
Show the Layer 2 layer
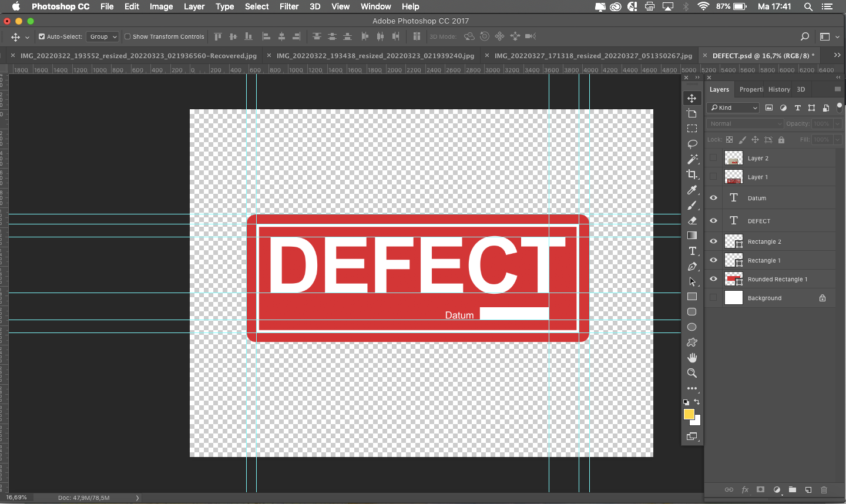pyautogui.click(x=713, y=158)
